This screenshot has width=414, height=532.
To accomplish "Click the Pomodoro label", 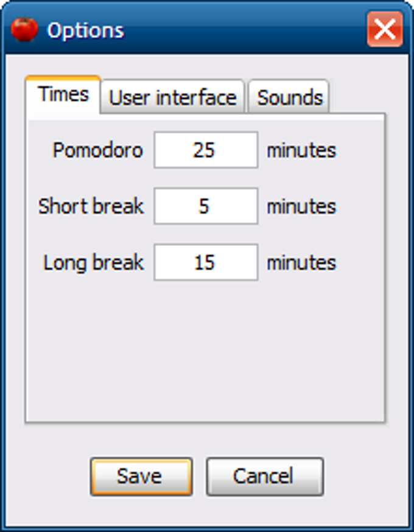I will click(97, 150).
